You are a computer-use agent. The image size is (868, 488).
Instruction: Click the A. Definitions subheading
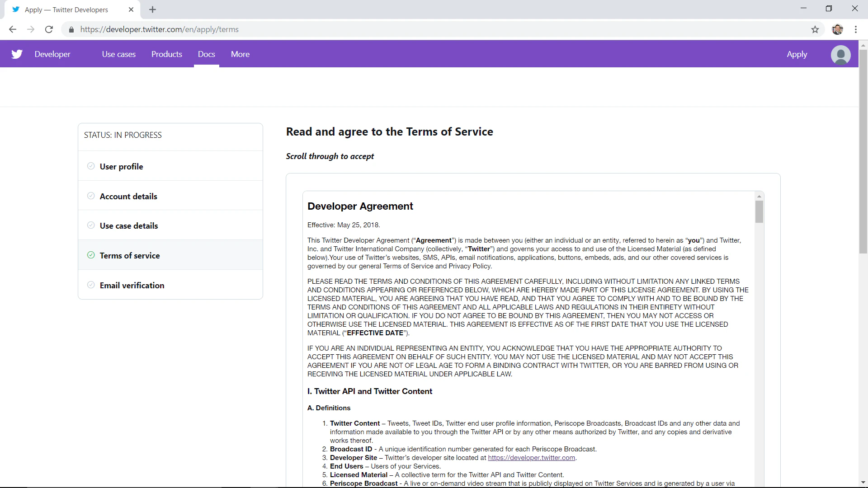click(329, 408)
